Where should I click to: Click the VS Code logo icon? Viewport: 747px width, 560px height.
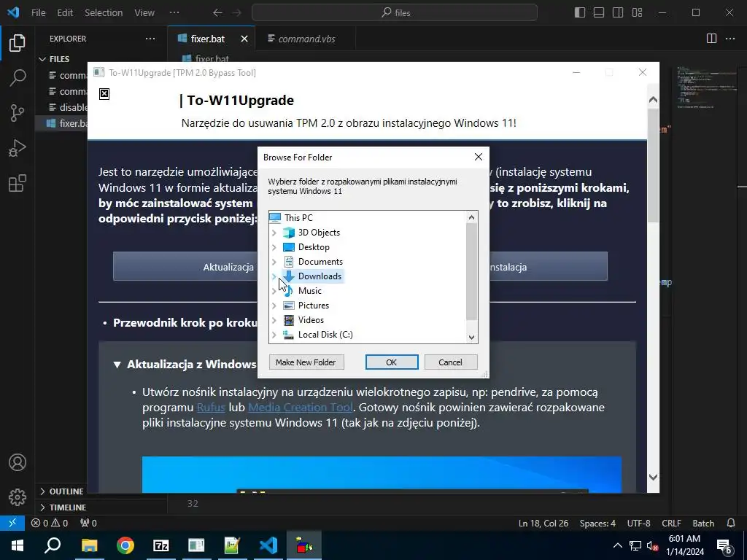[x=13, y=12]
